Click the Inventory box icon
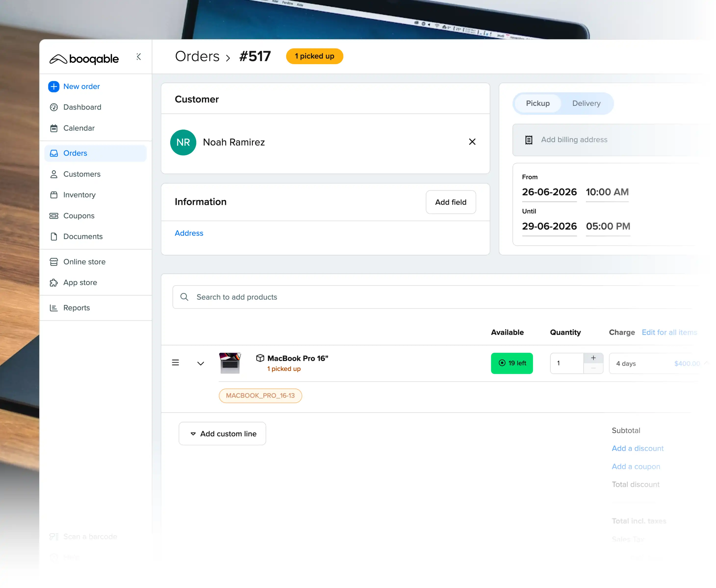This screenshot has width=716, height=588. 53,195
